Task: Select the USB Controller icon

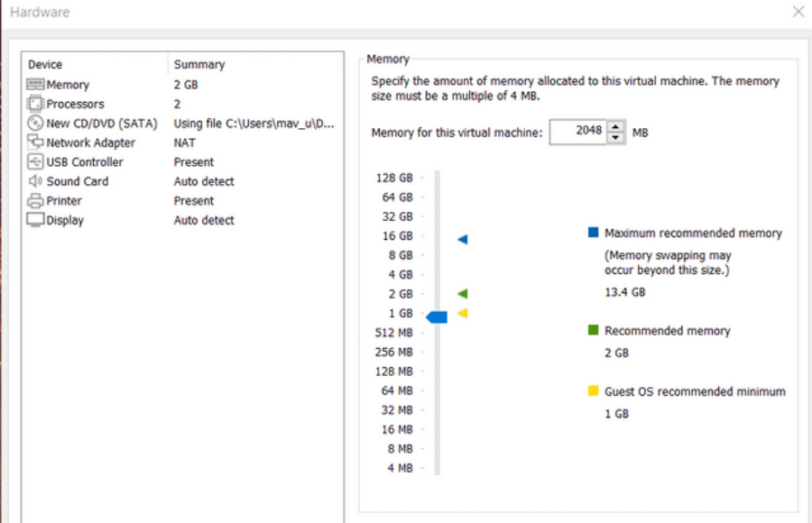Action: pyautogui.click(x=36, y=162)
